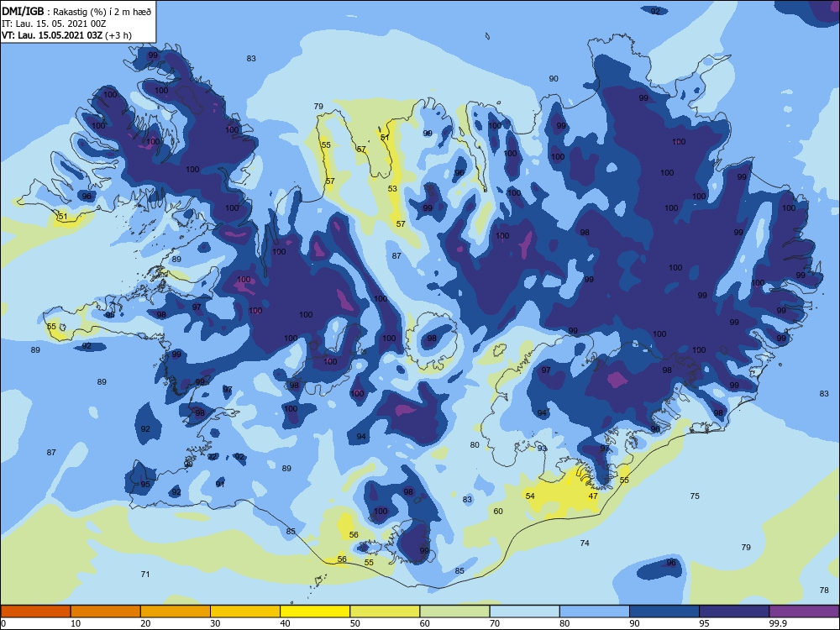Choose the 60–70 light green legend swatch
Image resolution: width=840 pixels, height=630 pixels.
pos(454,612)
